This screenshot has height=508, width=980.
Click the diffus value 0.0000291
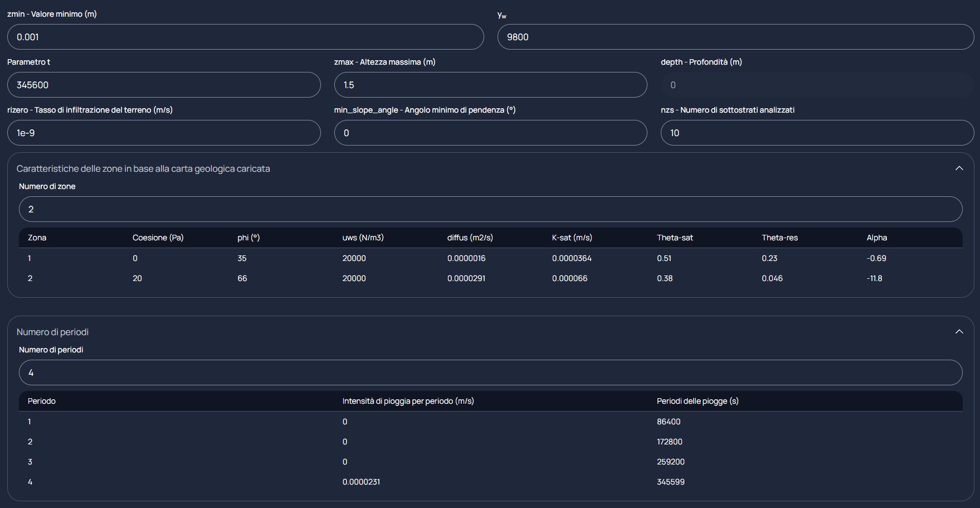coord(466,278)
